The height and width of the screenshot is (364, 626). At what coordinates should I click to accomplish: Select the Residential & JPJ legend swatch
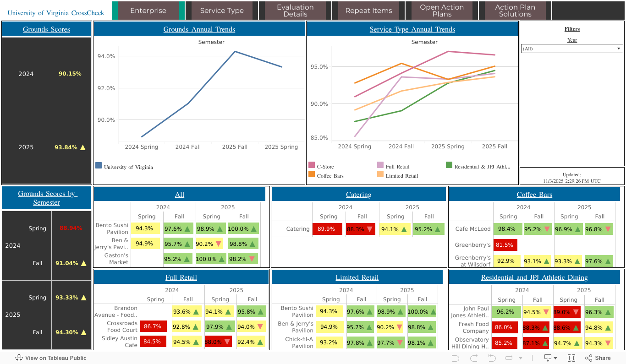[x=449, y=165]
